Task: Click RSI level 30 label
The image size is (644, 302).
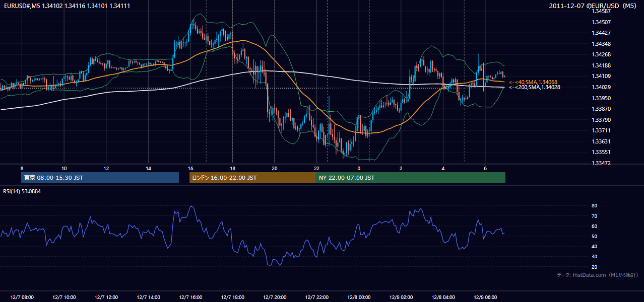Action: point(595,257)
